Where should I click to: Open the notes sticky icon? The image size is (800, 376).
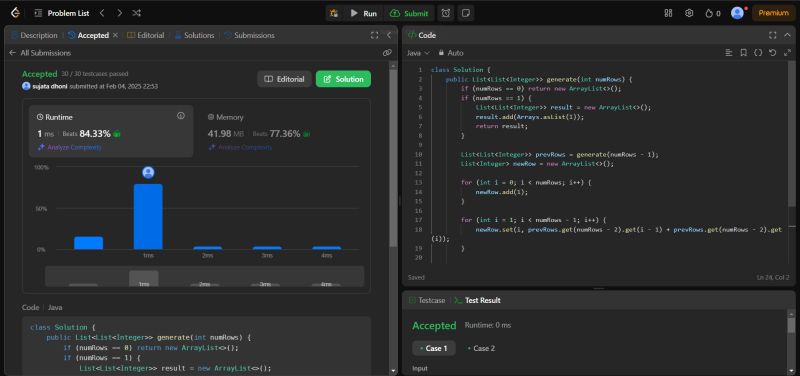point(464,13)
